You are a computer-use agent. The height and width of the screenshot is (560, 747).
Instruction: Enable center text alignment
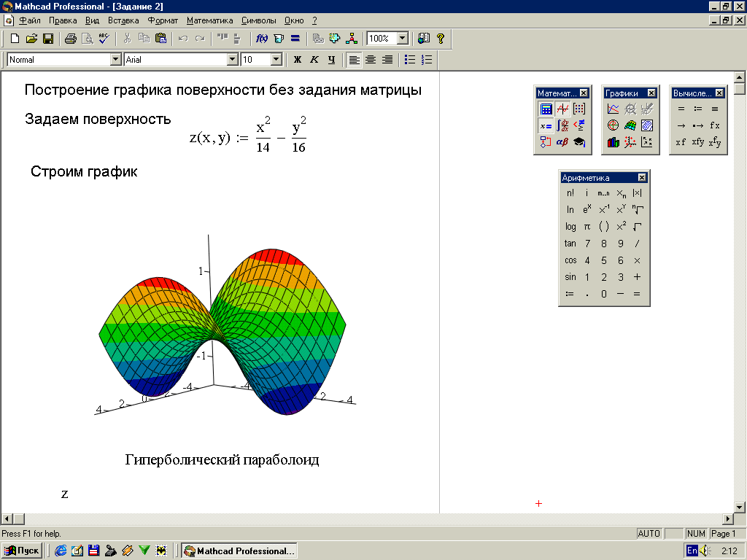(371, 60)
